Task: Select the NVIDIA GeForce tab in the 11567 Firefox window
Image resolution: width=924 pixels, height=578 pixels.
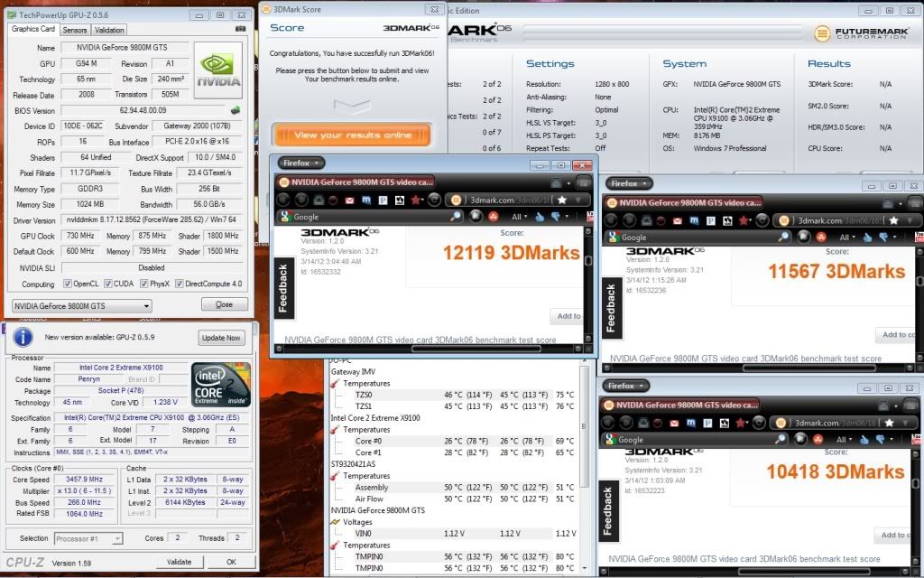Action: [x=684, y=202]
